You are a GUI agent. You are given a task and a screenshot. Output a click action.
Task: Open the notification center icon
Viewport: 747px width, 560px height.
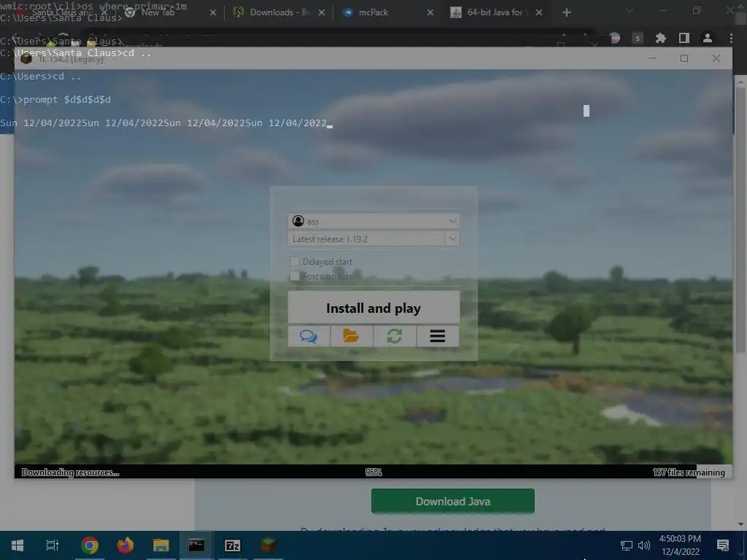point(723,545)
